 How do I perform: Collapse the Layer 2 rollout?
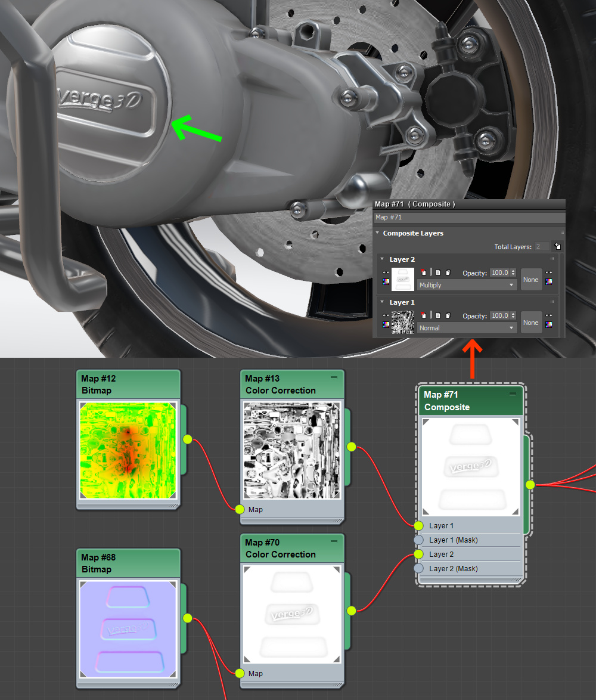(382, 259)
